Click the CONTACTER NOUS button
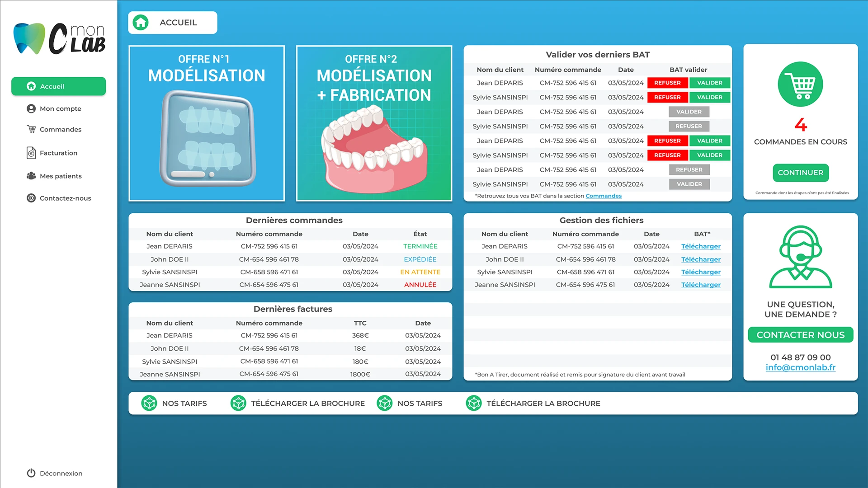 click(800, 335)
